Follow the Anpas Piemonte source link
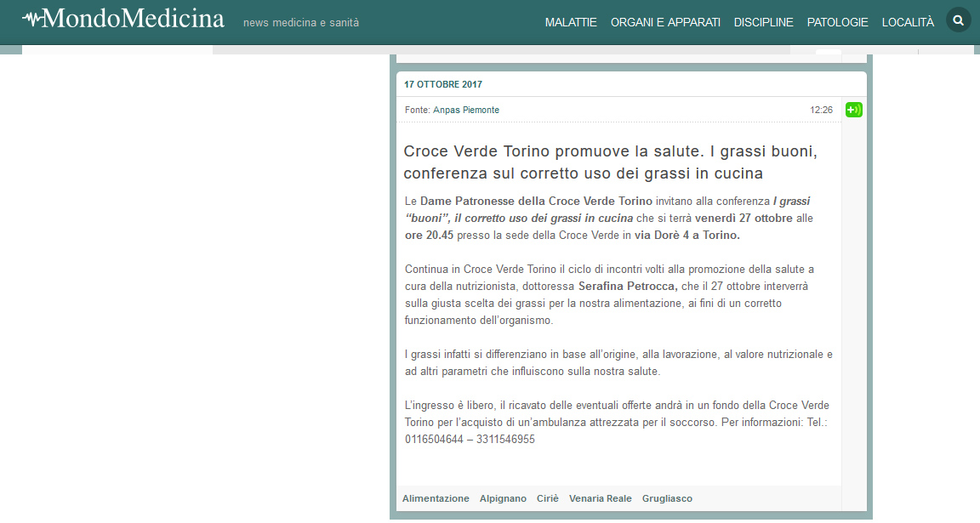The width and height of the screenshot is (980, 523). 465,111
